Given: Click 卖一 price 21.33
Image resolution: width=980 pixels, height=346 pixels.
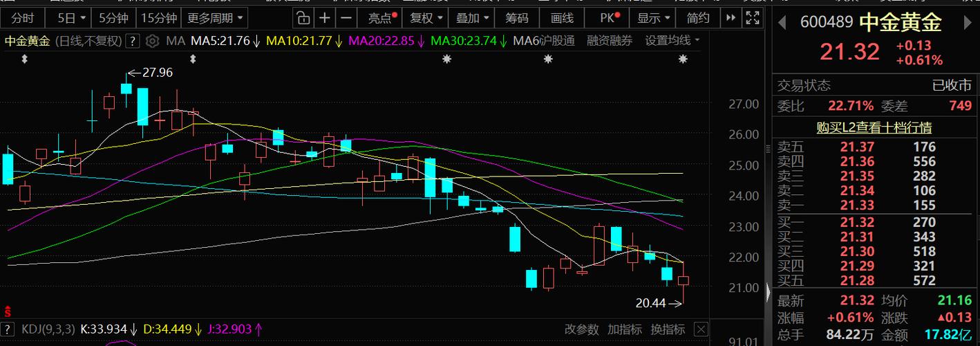Looking at the screenshot, I should click(x=857, y=205).
